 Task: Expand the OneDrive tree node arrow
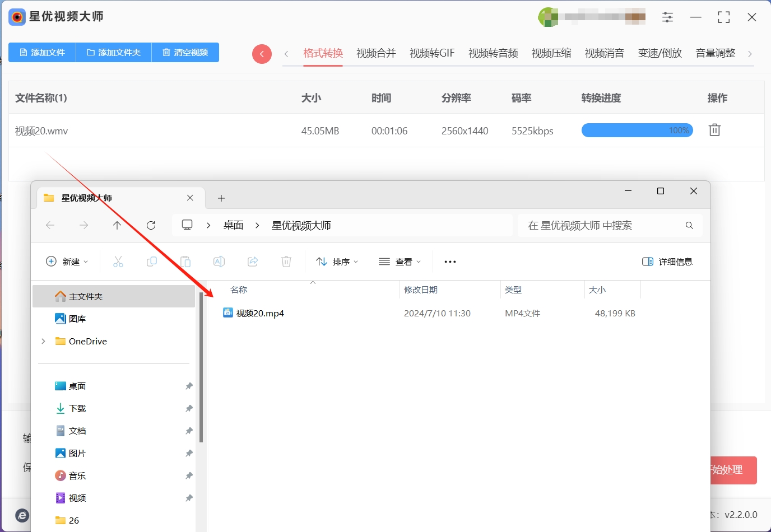pos(43,341)
